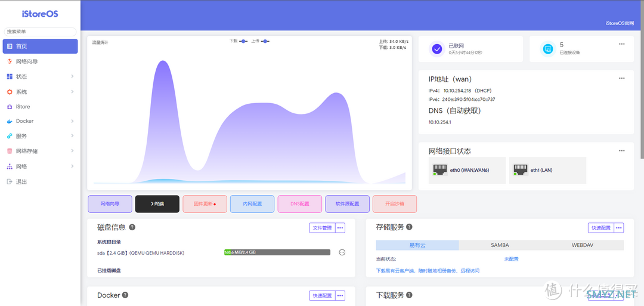Click the 状态 sidebar icon
This screenshot has width=644, height=306.
(10, 77)
